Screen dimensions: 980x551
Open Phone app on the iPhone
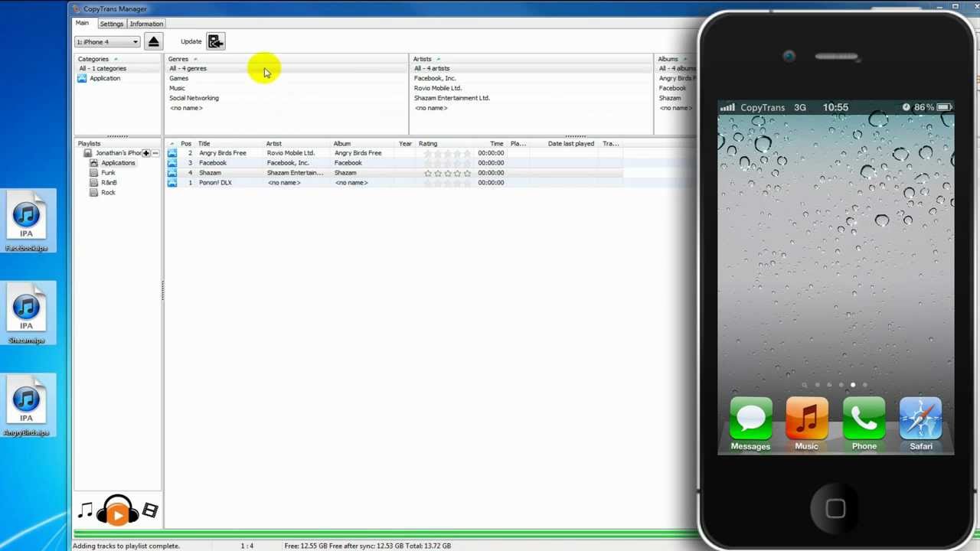pos(864,424)
